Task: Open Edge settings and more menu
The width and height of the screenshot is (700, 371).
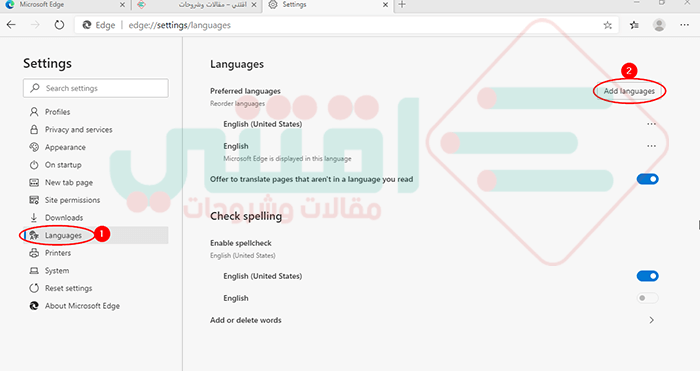Action: 684,25
